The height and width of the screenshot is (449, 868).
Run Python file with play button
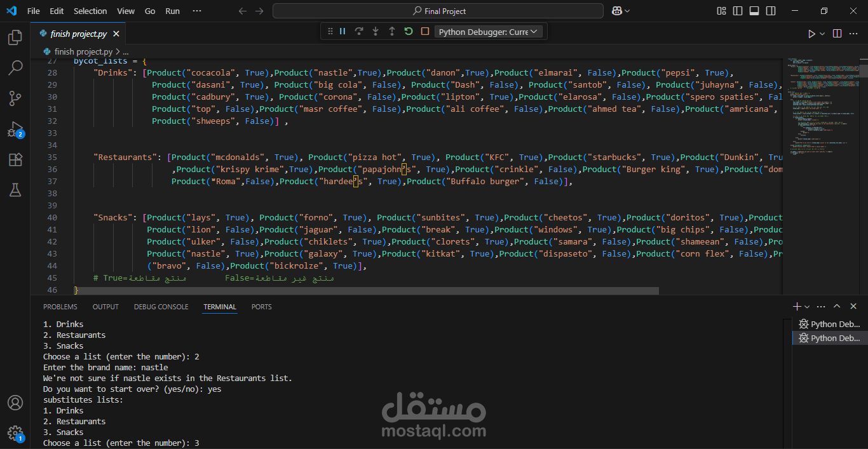811,34
